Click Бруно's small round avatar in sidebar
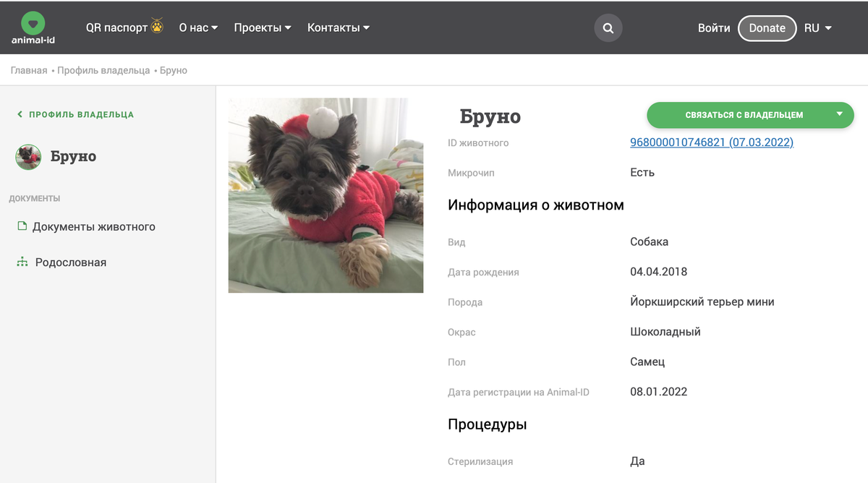Screen dimensions: 868x483 pos(28,157)
